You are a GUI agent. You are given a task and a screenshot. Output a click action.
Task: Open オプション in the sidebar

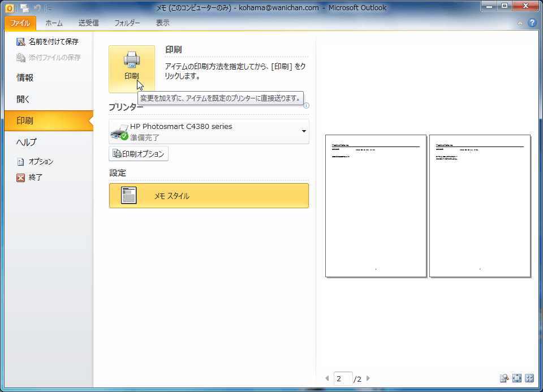click(x=35, y=162)
